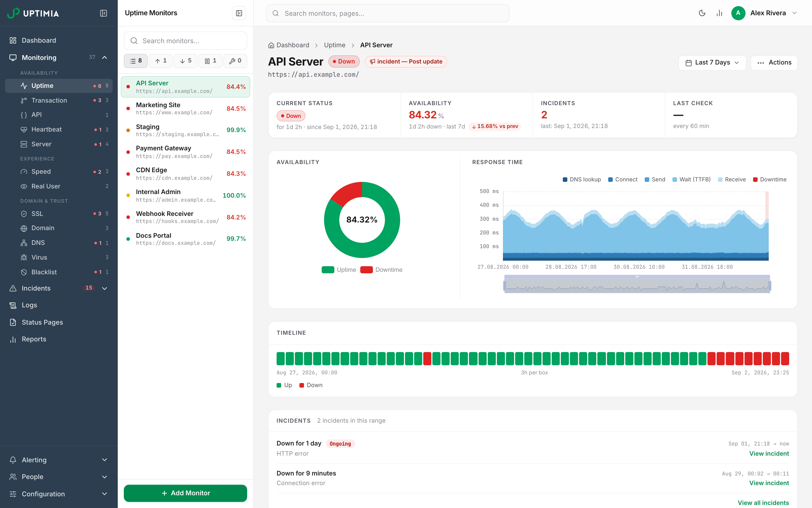Open DNS monitors
This screenshot has height=508, width=812.
(x=59, y=243)
